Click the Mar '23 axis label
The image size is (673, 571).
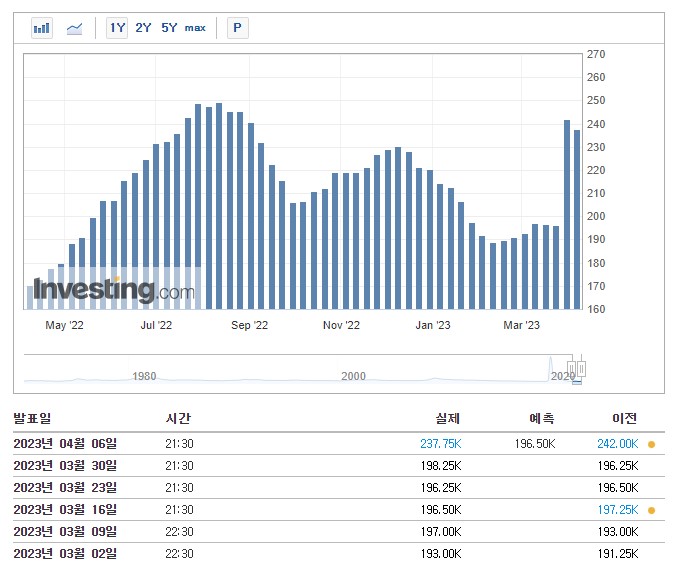[521, 325]
